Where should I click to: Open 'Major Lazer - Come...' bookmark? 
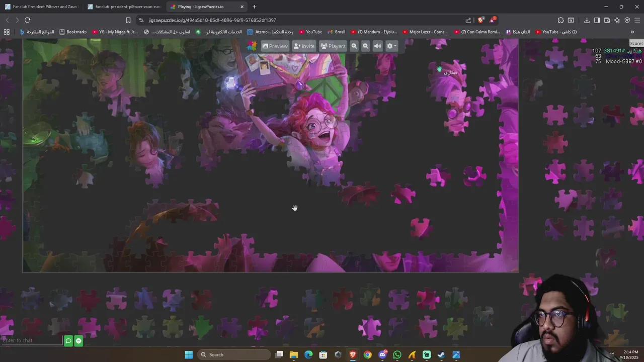[x=425, y=32]
